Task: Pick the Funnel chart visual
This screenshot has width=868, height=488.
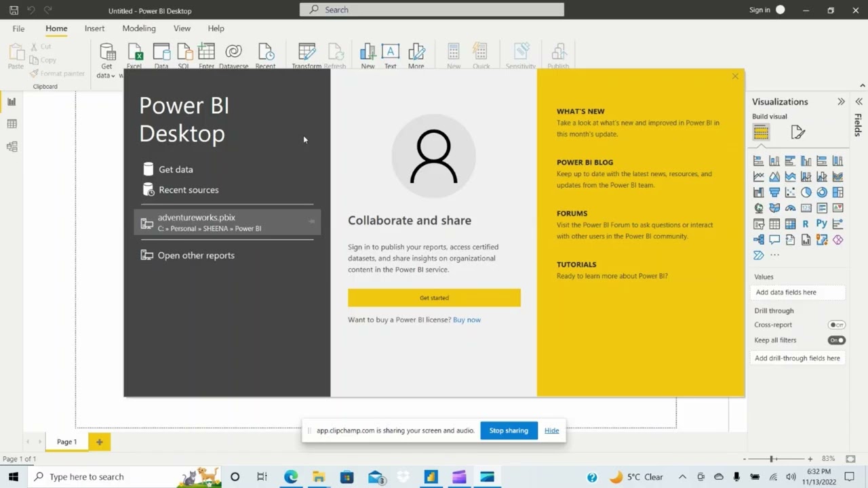Action: [774, 192]
